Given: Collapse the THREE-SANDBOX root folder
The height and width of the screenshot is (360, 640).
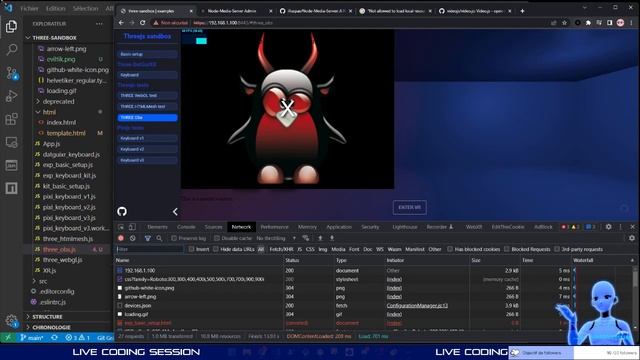Looking at the screenshot, I should (28, 38).
